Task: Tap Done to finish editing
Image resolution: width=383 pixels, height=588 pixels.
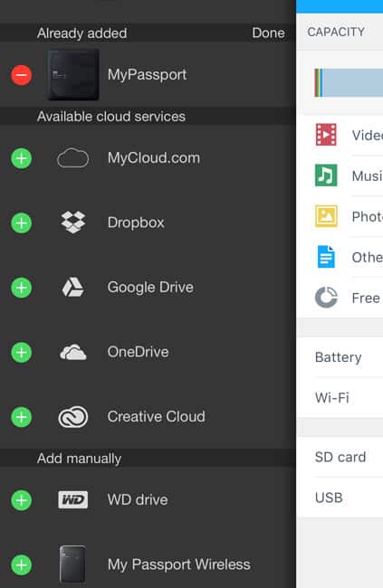Action: point(268,33)
